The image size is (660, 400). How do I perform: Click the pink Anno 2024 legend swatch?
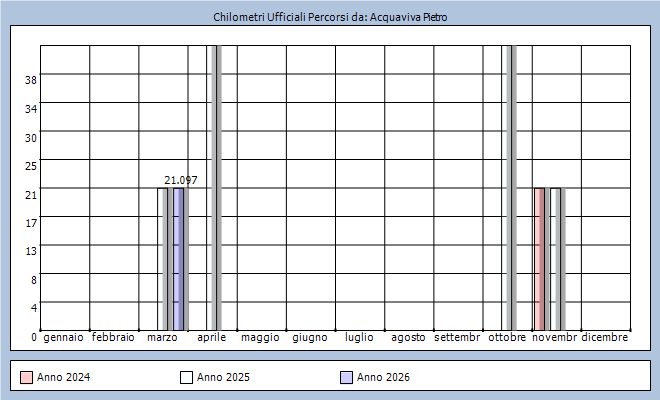pos(26,377)
